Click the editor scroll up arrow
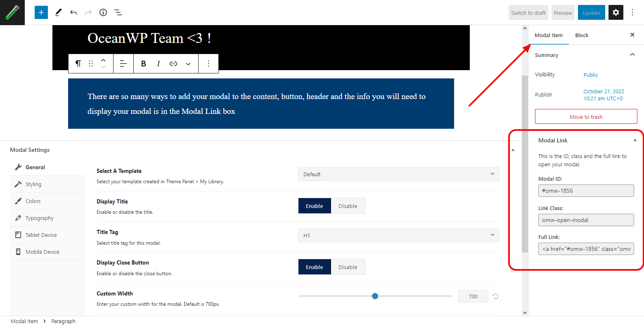Viewport: 644px width, 326px height. [525, 28]
